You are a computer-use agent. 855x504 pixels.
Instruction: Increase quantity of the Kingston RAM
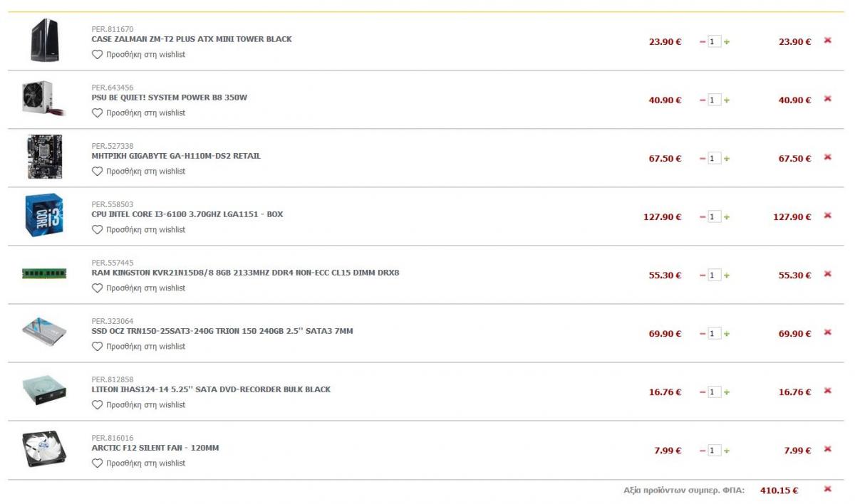click(x=727, y=275)
